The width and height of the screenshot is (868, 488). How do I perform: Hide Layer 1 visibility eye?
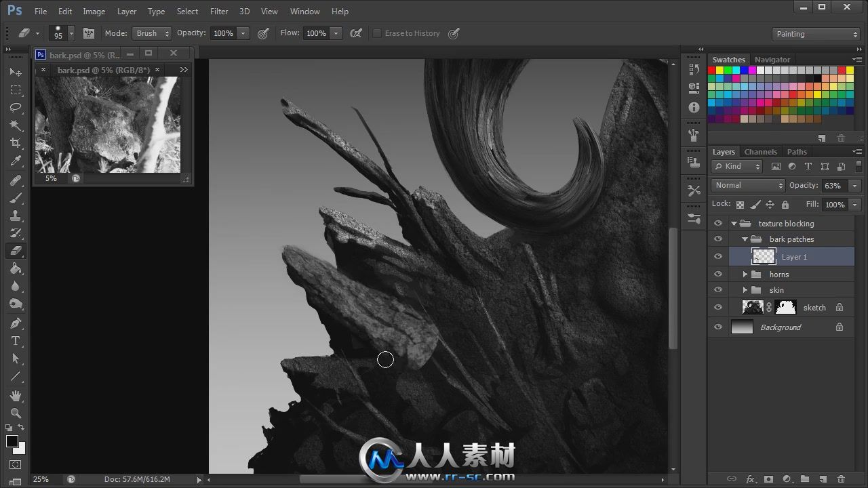click(x=718, y=257)
